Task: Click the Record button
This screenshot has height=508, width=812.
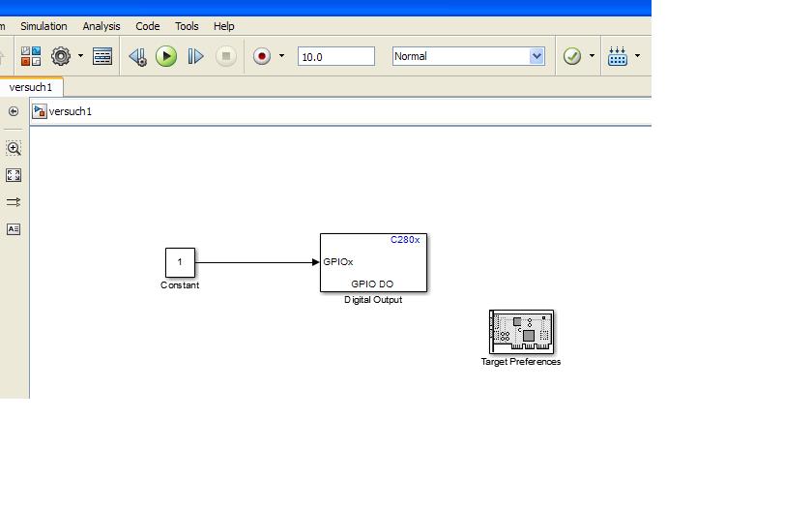Action: click(x=261, y=56)
